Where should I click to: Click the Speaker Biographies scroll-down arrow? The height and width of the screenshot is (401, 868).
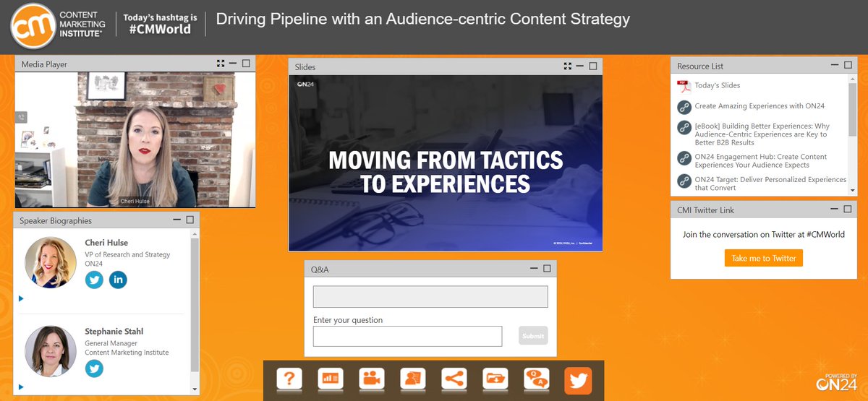tap(194, 389)
